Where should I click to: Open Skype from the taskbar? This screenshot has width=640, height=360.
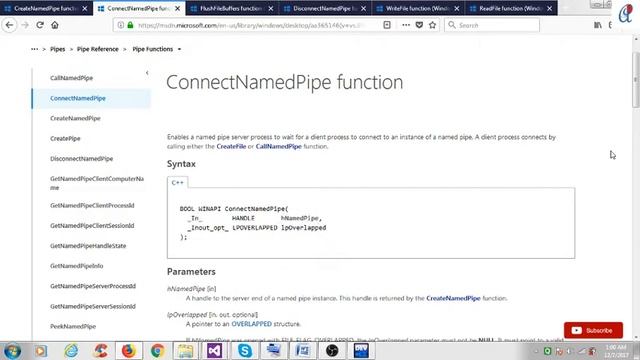[x=244, y=351]
